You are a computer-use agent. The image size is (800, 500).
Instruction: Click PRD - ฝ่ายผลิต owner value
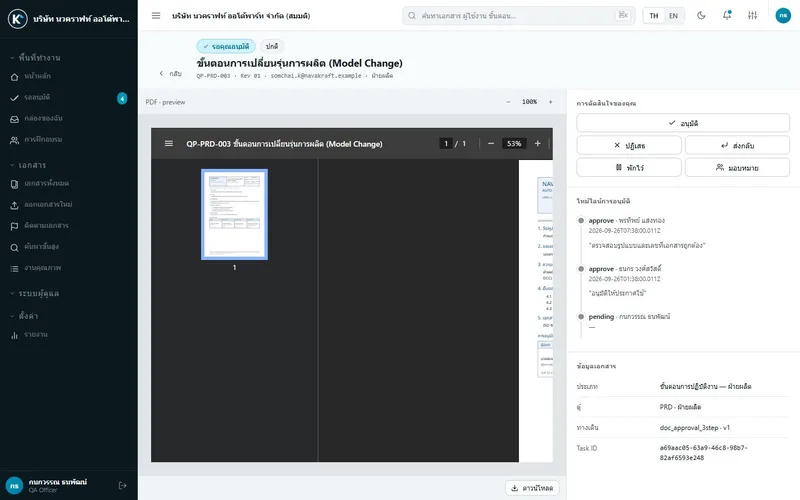click(x=680, y=407)
